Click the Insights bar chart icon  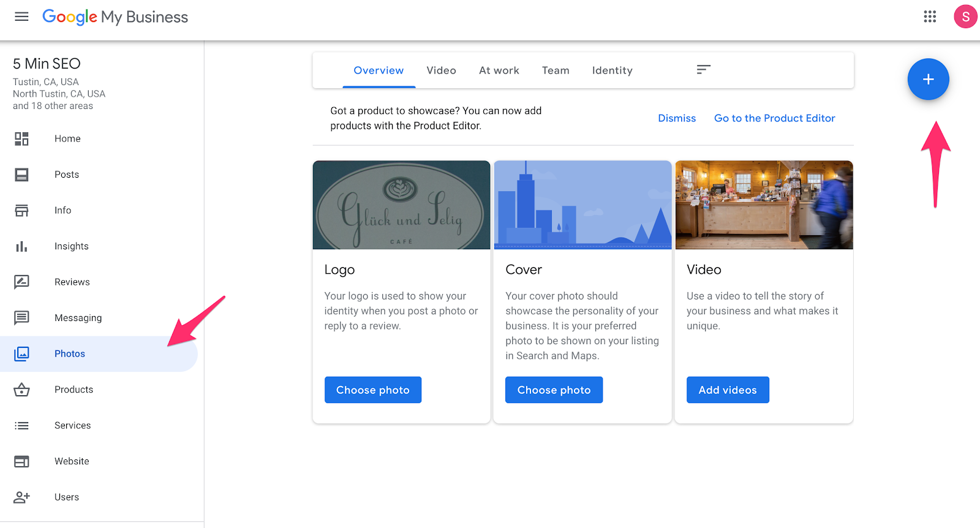(x=21, y=246)
